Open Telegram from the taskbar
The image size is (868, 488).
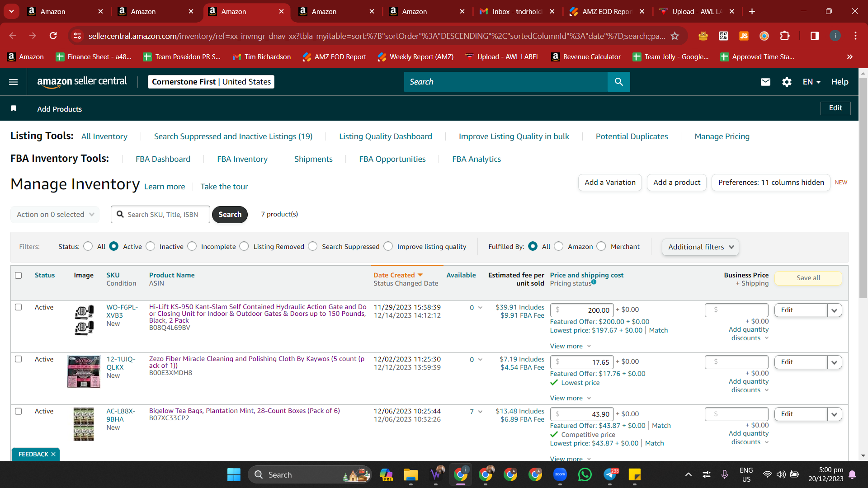(610, 474)
